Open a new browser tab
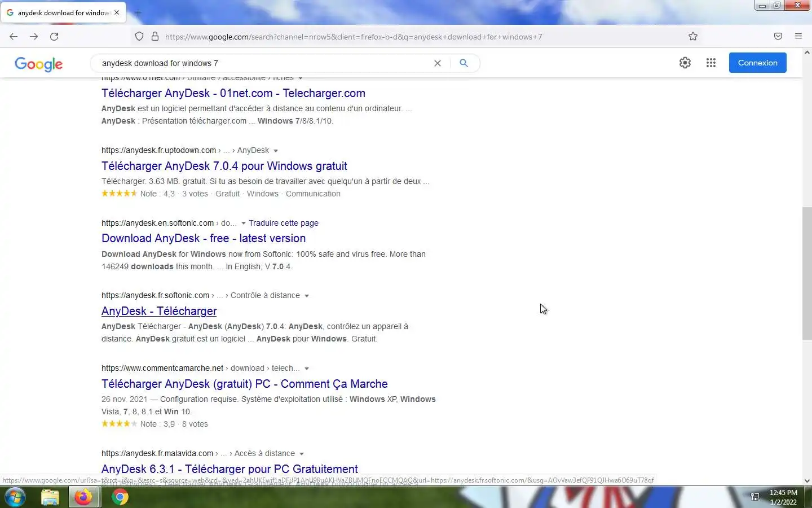 coord(138,12)
